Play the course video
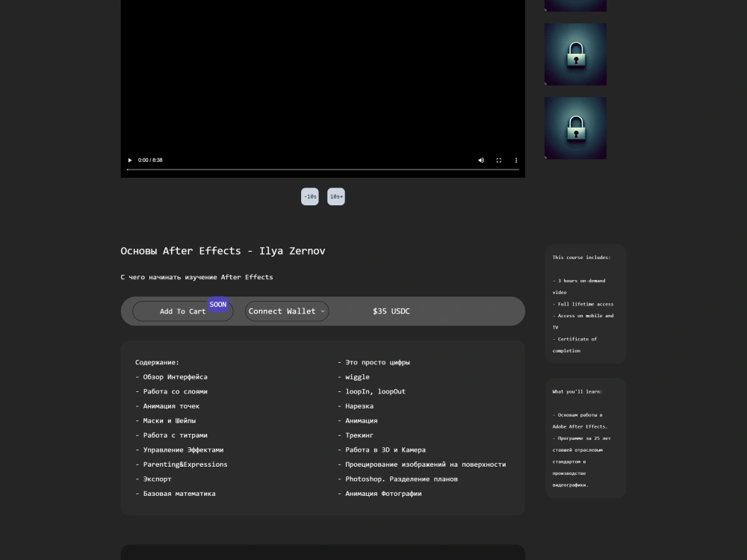This screenshot has width=747, height=560. 129,161
